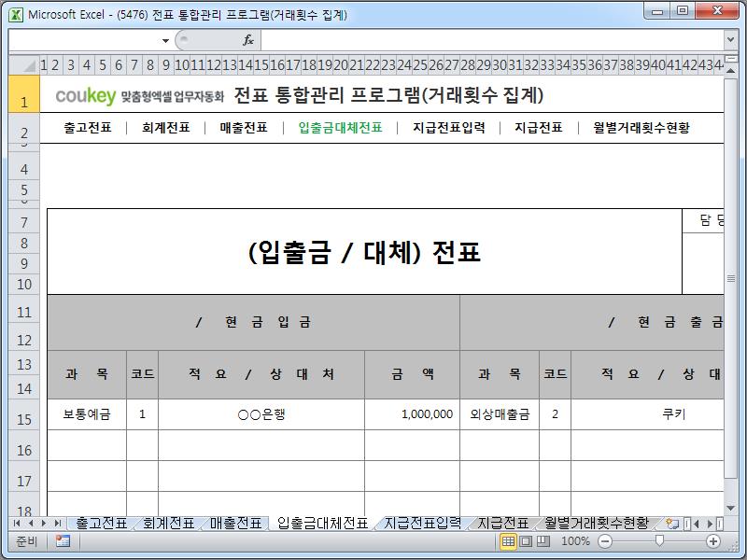The height and width of the screenshot is (560, 747).
Task: Select the 입출금대체전표 sheet tab
Action: point(322,524)
